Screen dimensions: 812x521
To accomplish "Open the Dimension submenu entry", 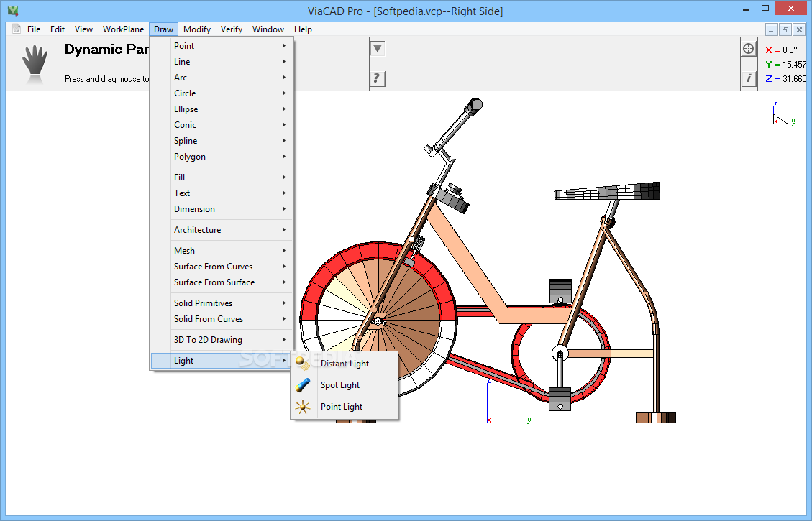I will 222,209.
